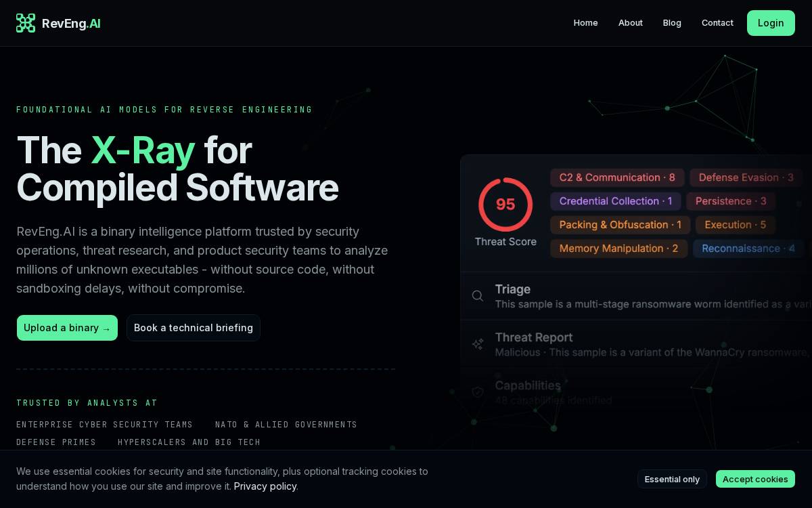The height and width of the screenshot is (508, 812).
Task: Click 'NATO & Allied Governments' text
Action: click(286, 425)
